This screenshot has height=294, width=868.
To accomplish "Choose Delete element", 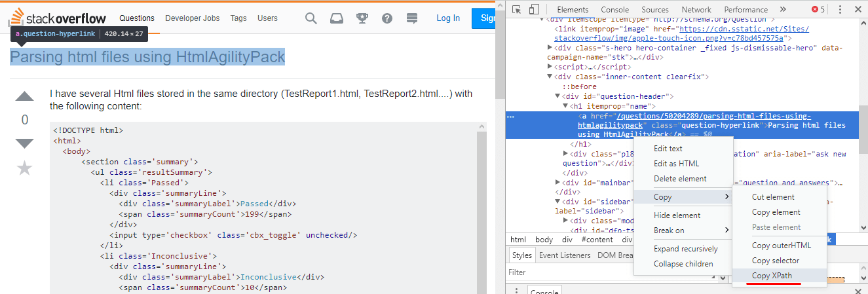I will point(680,179).
